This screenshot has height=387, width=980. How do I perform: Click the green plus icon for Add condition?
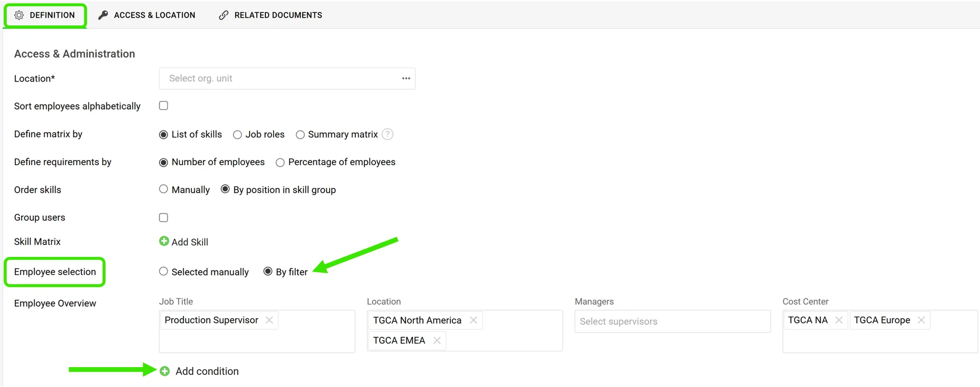(x=164, y=371)
